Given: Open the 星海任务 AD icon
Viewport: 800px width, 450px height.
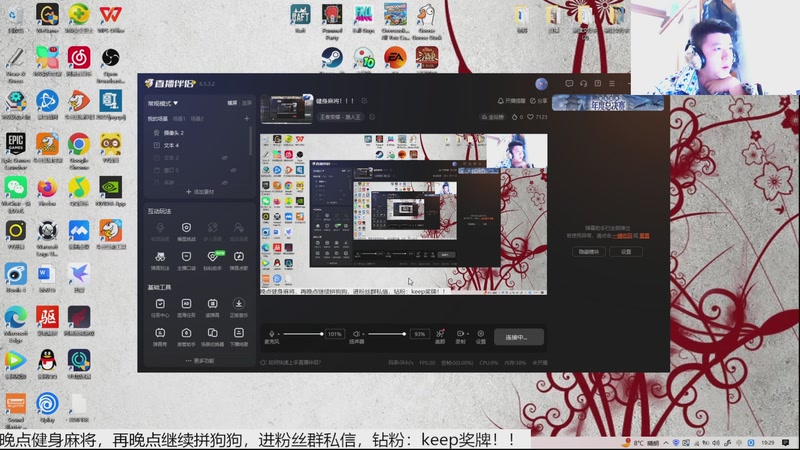Looking at the screenshot, I should click(x=186, y=304).
